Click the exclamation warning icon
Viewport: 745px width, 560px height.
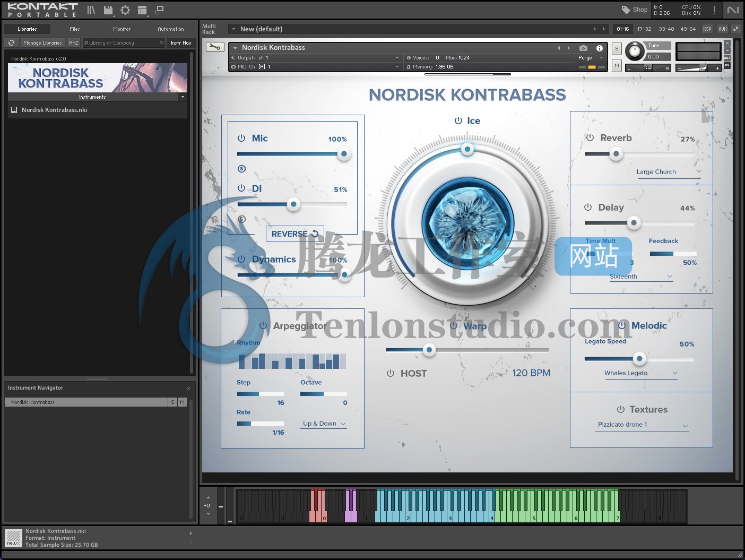(x=714, y=10)
